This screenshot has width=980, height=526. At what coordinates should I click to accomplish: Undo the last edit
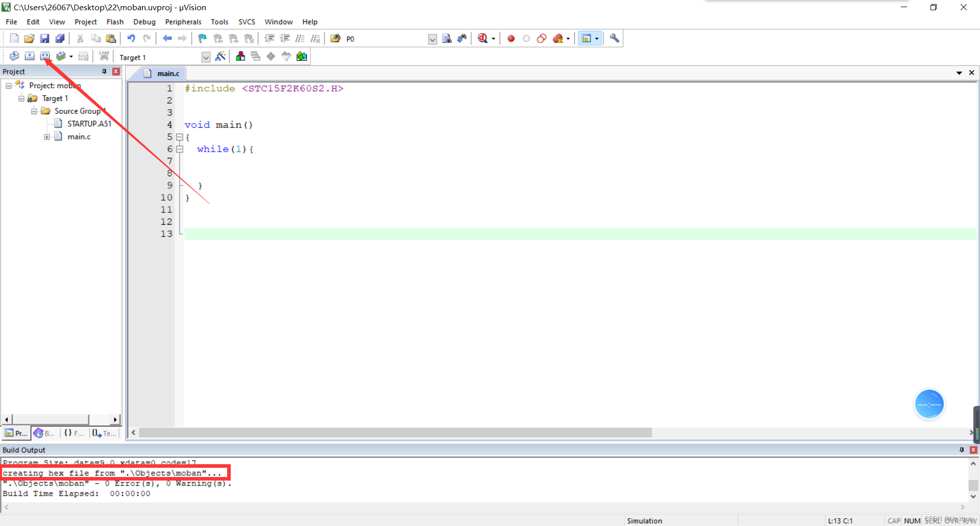131,38
